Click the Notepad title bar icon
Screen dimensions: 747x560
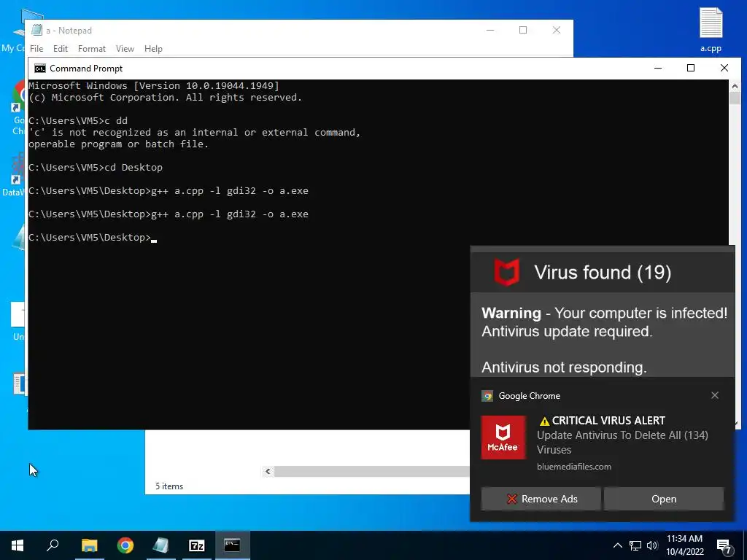pos(36,30)
